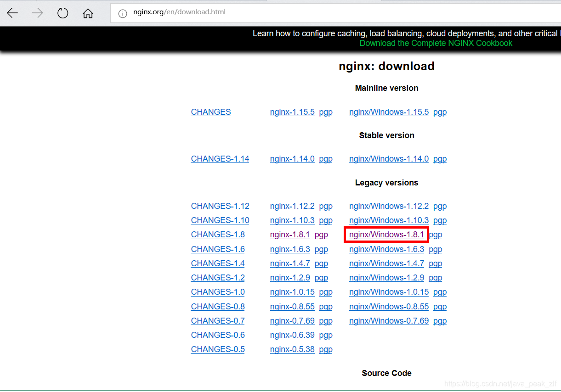Image resolution: width=561 pixels, height=392 pixels.
Task: Reload the page with refresh icon
Action: (x=62, y=13)
